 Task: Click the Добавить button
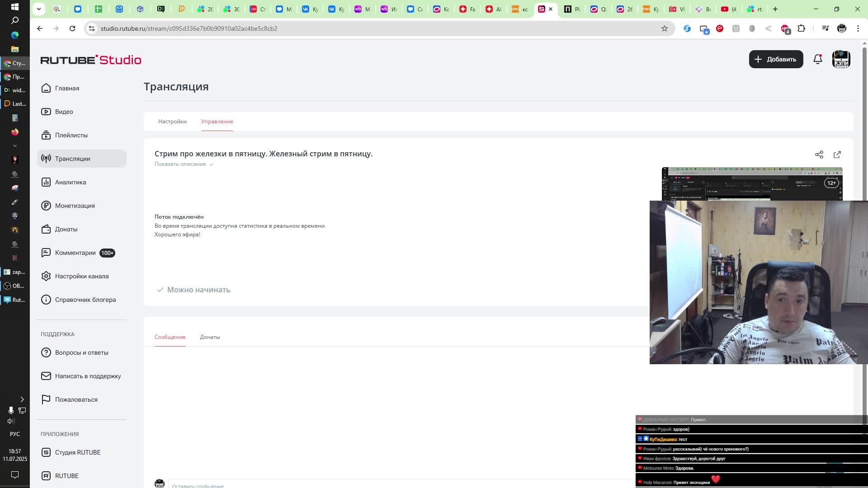point(776,59)
